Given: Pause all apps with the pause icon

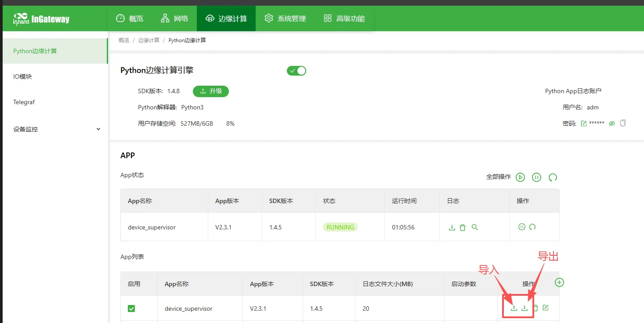Looking at the screenshot, I should pyautogui.click(x=536, y=177).
